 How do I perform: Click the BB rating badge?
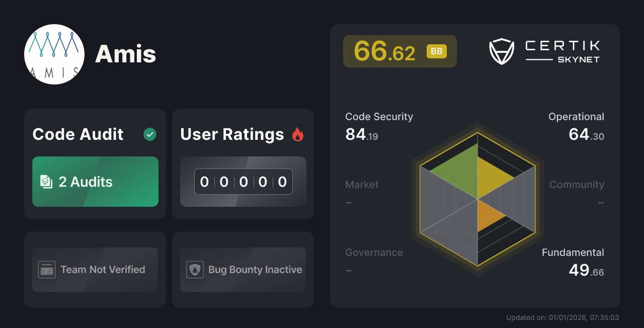click(436, 51)
